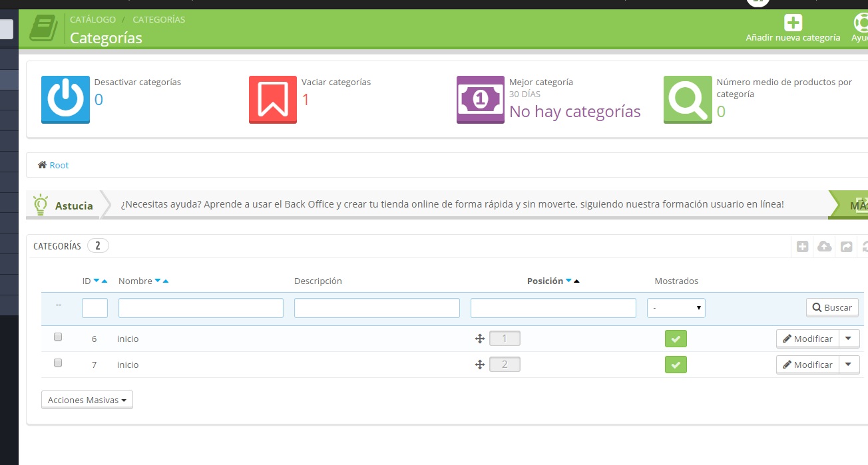
Task: Click the Descripción filter input field
Action: tap(377, 308)
